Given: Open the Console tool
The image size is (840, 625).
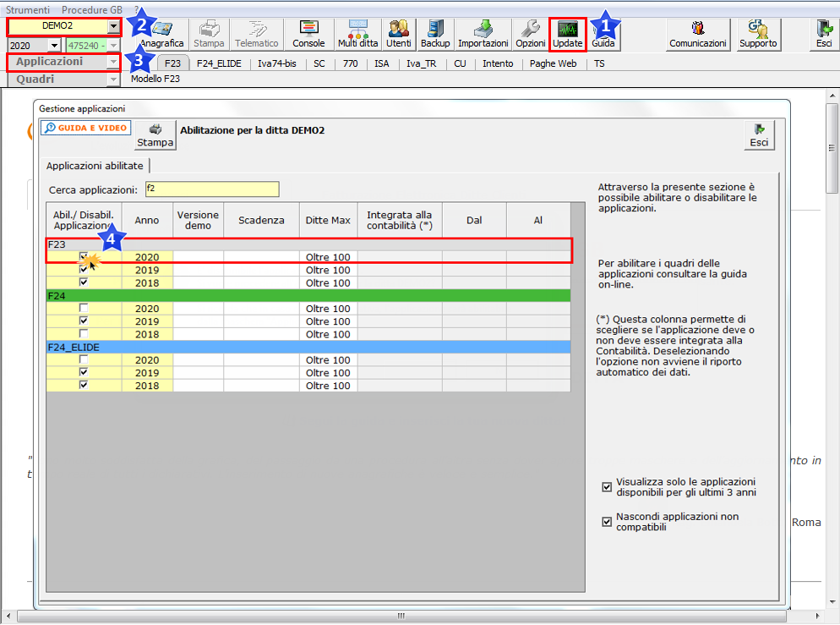Looking at the screenshot, I should pos(308,35).
